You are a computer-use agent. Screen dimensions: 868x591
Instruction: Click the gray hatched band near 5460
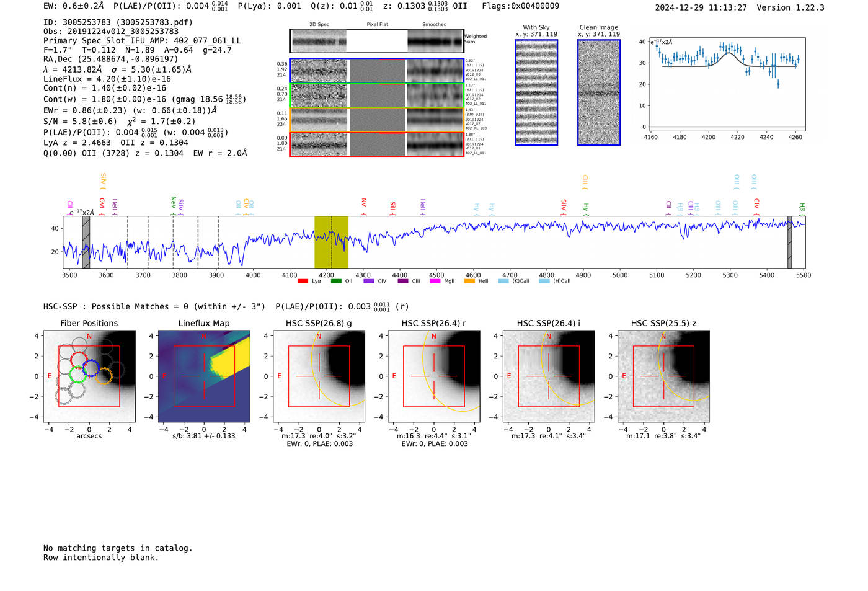click(789, 242)
